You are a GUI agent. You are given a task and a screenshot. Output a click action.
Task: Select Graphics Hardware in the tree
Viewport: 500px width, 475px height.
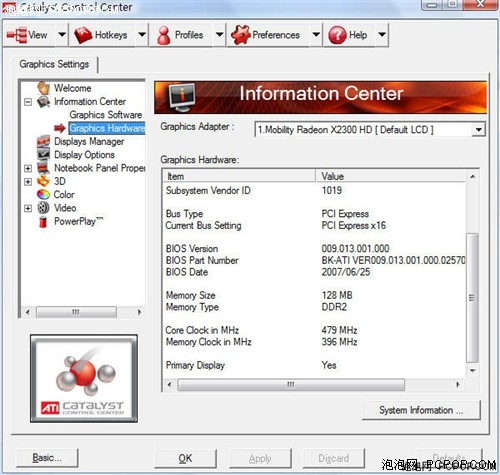tap(107, 128)
